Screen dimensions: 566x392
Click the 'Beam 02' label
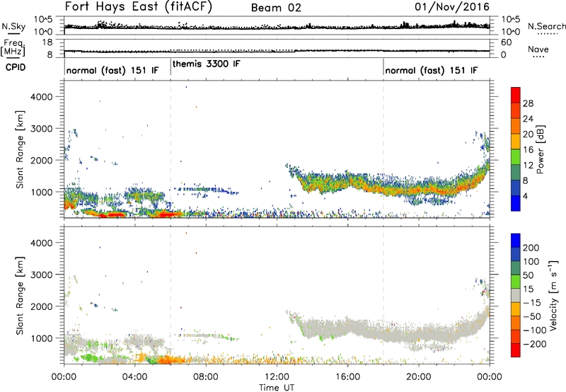click(276, 8)
